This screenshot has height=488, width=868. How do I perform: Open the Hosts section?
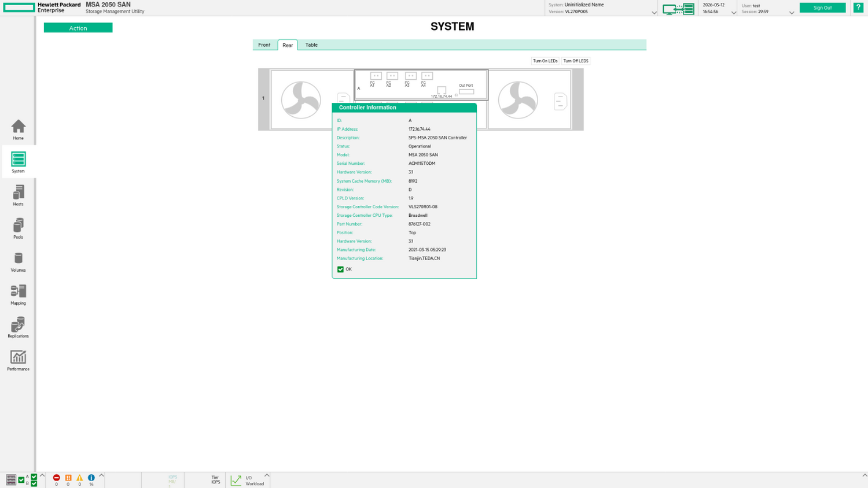pos(19,195)
